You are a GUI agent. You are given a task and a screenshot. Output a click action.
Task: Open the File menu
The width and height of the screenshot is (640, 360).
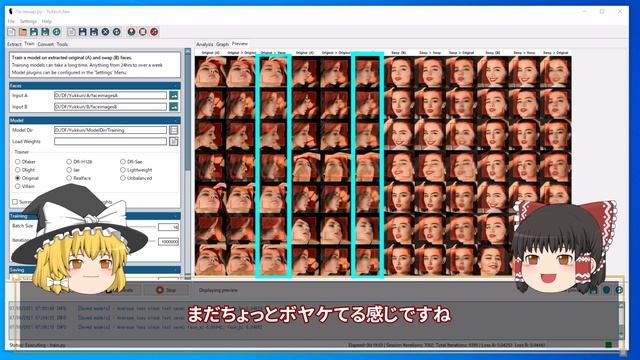pos(11,21)
